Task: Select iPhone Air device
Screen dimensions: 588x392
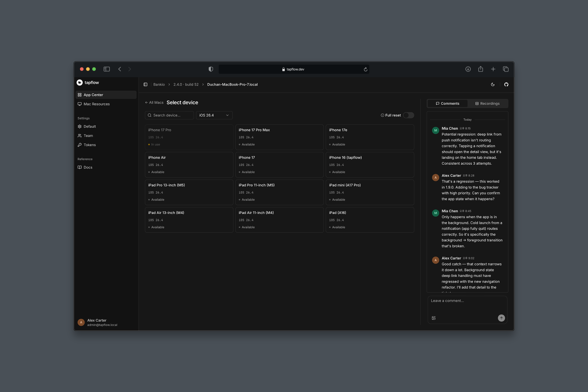Action: tap(189, 165)
